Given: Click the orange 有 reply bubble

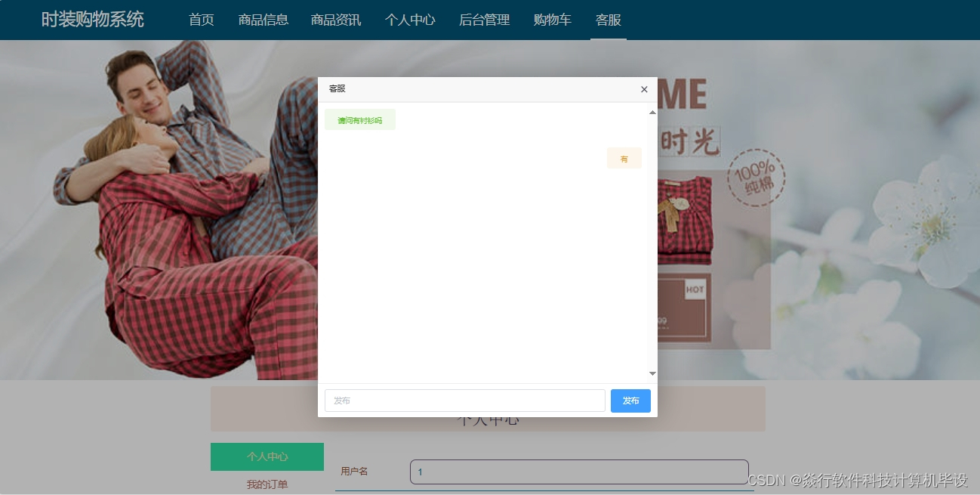Looking at the screenshot, I should click(624, 159).
